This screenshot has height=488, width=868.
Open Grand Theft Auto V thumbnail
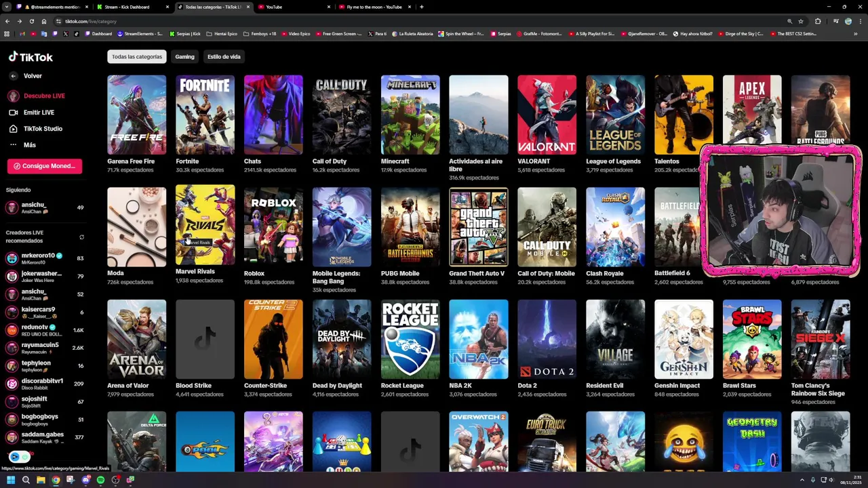click(478, 227)
